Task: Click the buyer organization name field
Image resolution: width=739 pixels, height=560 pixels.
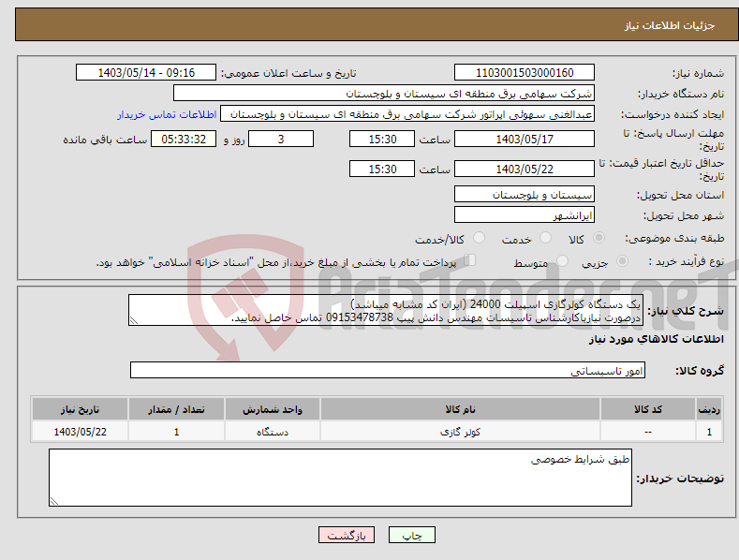Action: 384,94
